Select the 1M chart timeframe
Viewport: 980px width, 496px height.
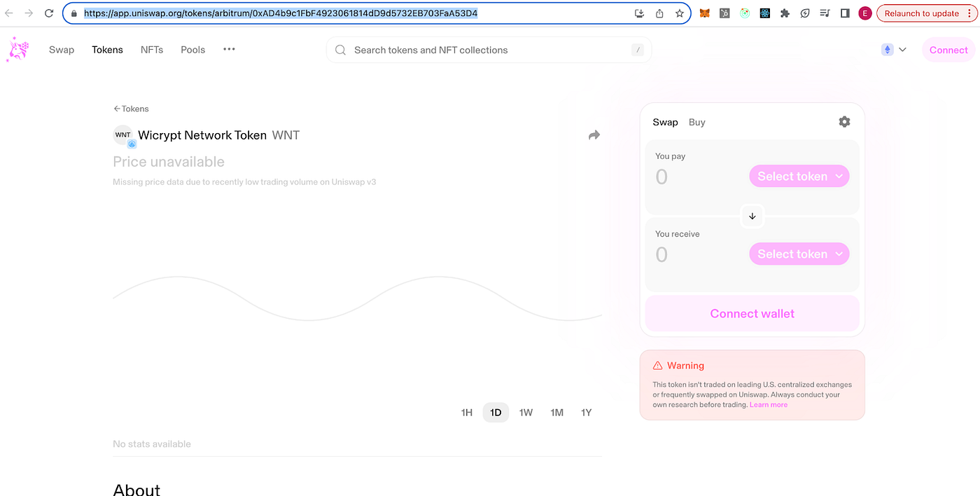click(556, 413)
